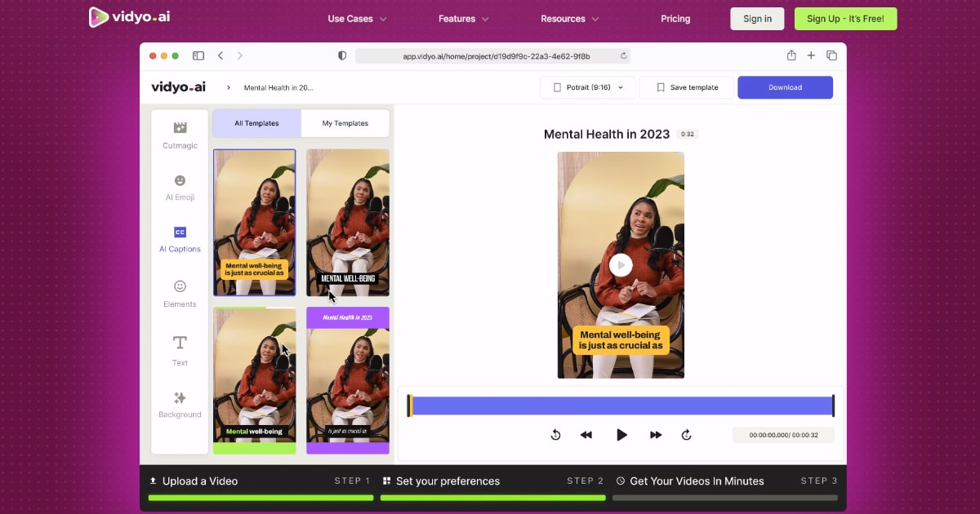Open the Pricing page
Screen dimensions: 980x514
pos(675,19)
